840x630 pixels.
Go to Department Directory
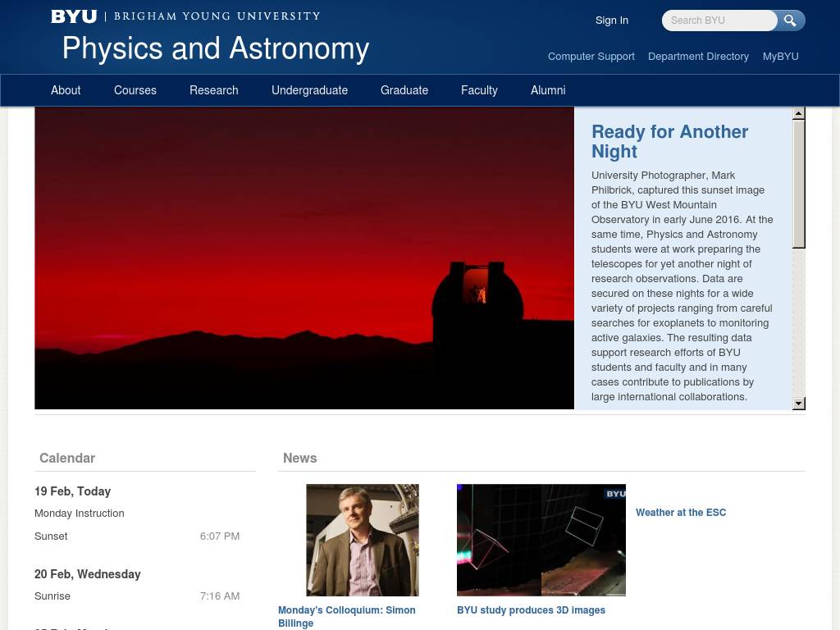point(698,57)
